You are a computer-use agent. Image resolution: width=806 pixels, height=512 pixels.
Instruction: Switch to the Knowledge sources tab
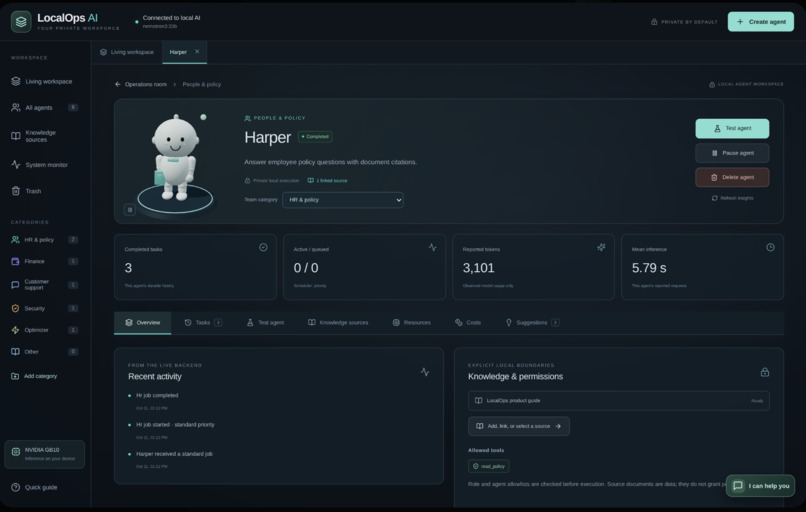(338, 322)
